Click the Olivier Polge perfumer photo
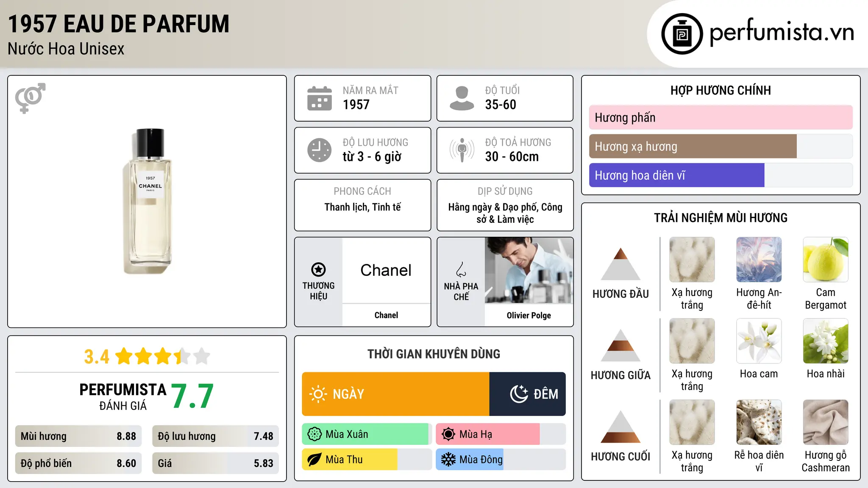 point(529,270)
